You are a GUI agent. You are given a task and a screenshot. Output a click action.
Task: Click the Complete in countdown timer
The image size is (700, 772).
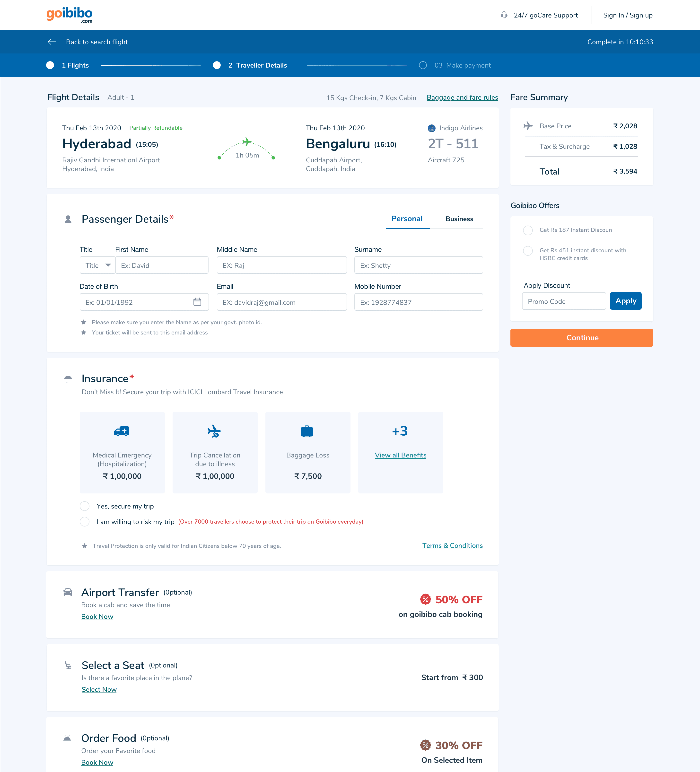coord(620,42)
